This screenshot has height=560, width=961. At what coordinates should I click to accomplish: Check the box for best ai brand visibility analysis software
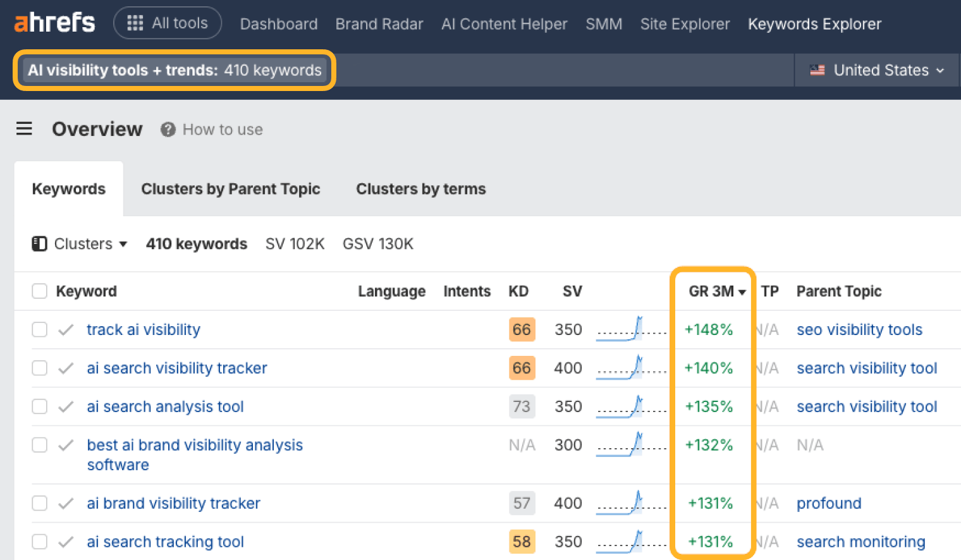pyautogui.click(x=40, y=446)
